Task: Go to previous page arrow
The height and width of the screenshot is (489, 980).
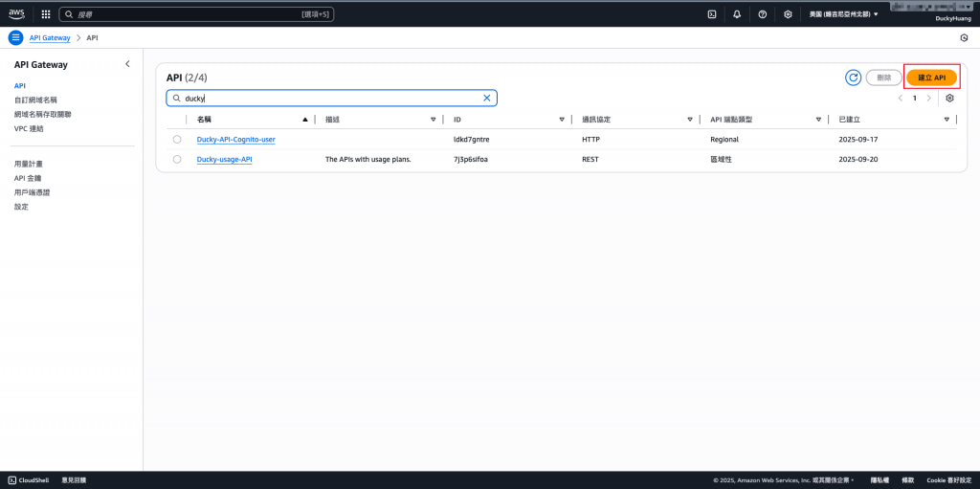Action: pos(901,99)
